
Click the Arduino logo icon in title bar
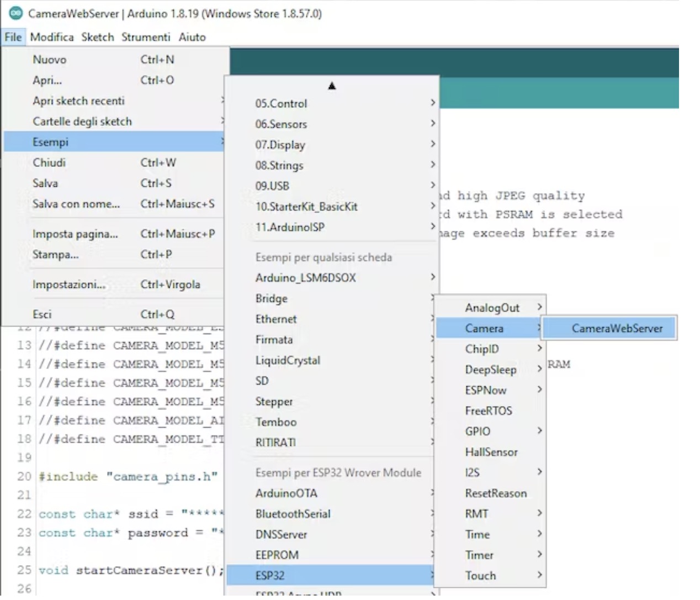click(x=16, y=13)
